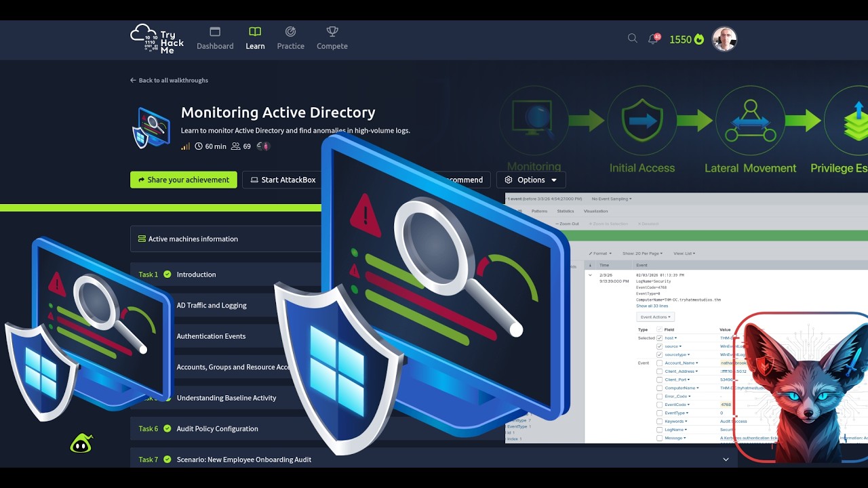Collapse the event row chevron
The height and width of the screenshot is (488, 868).
click(590, 275)
